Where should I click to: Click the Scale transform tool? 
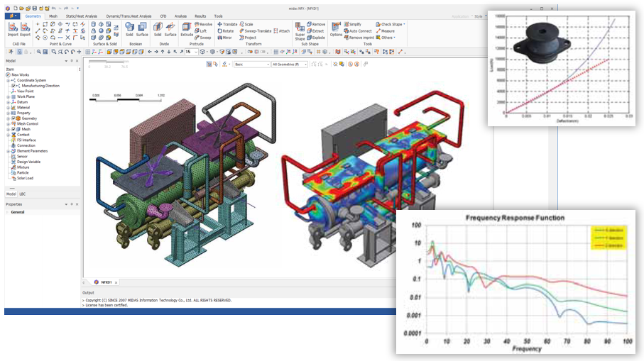coord(246,24)
